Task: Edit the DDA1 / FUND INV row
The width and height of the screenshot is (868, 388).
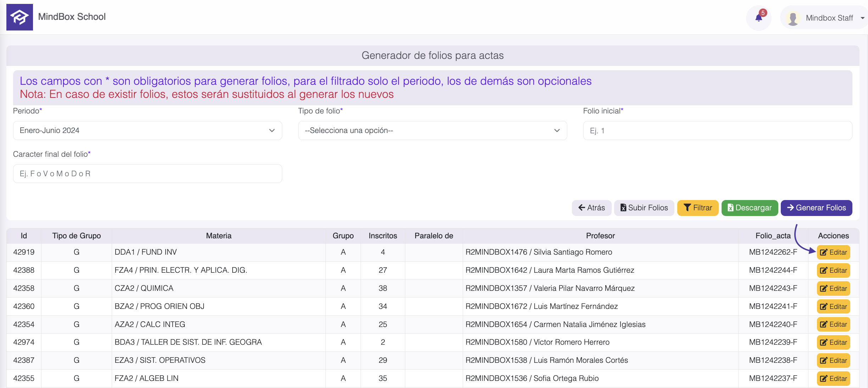Action: click(833, 253)
